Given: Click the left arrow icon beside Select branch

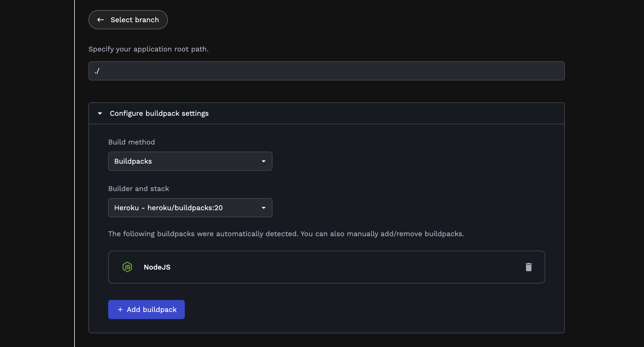Looking at the screenshot, I should pos(100,20).
